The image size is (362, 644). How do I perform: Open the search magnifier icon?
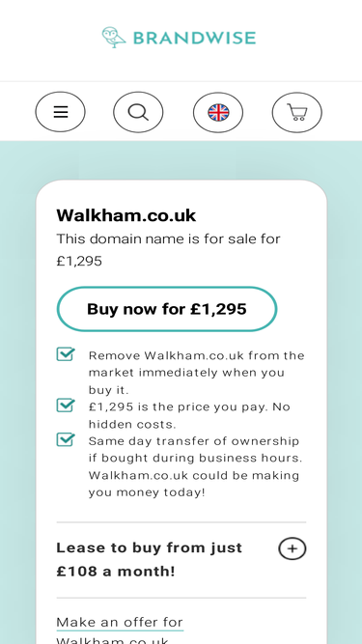(x=138, y=112)
